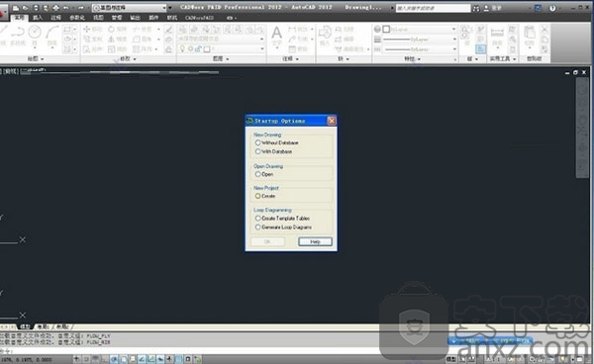Click the Rotate tool in modify panel
This screenshot has height=364, width=594.
(x=117, y=29)
